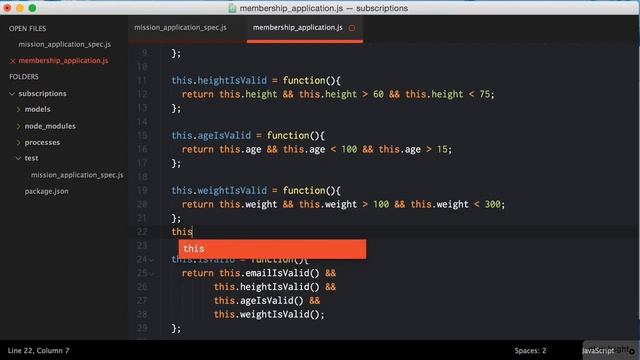
Task: Open JavaScript syntax selector in status bar
Action: [x=598, y=351]
